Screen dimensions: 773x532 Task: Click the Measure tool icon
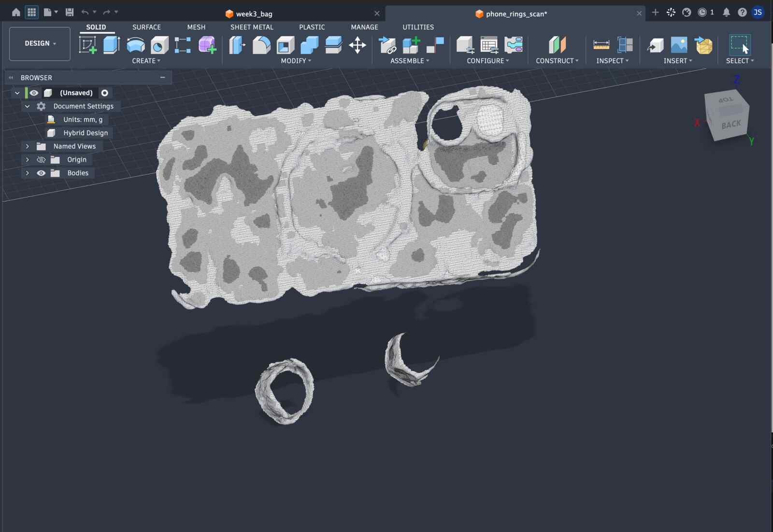pos(601,45)
